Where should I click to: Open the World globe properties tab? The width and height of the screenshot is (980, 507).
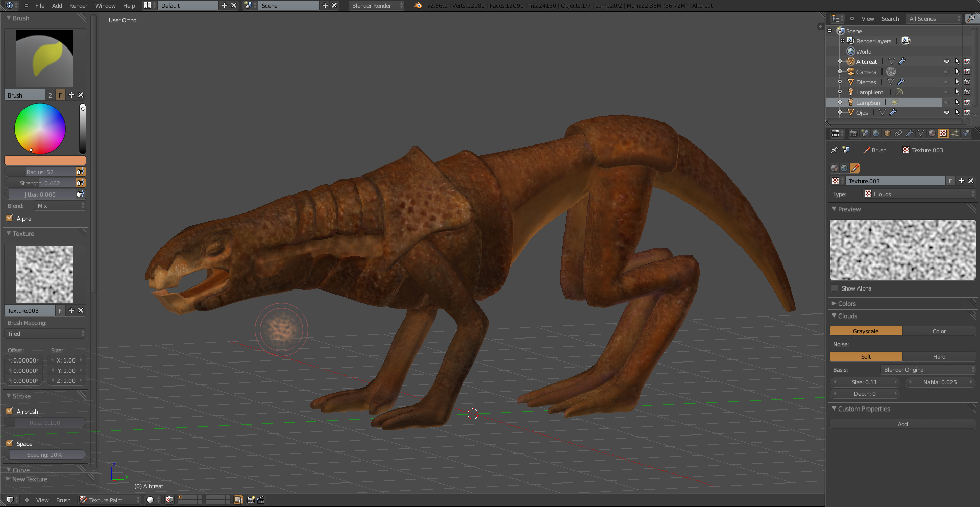coord(876,133)
